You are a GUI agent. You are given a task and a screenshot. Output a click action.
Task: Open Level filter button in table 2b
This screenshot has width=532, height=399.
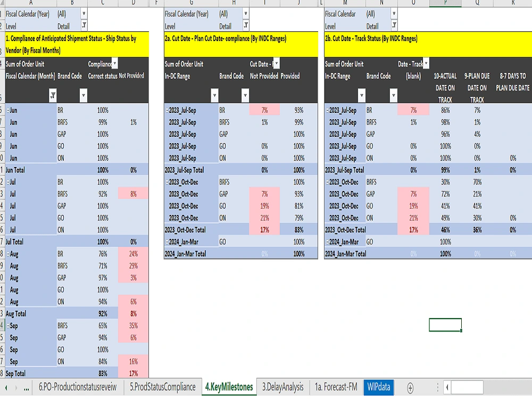tap(394, 26)
